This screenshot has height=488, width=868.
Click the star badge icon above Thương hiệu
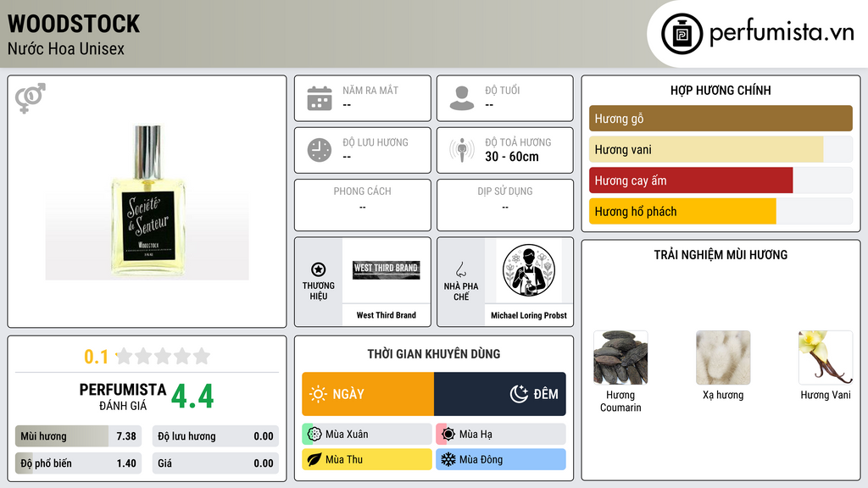[319, 269]
